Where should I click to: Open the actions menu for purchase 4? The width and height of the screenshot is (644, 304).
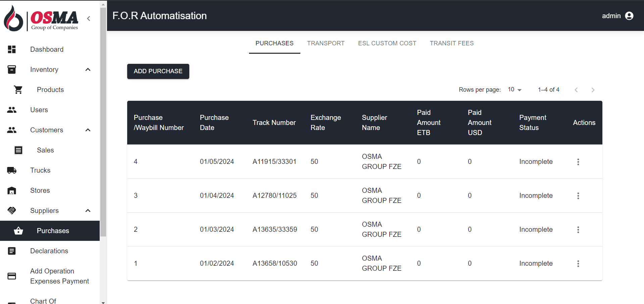click(x=578, y=162)
